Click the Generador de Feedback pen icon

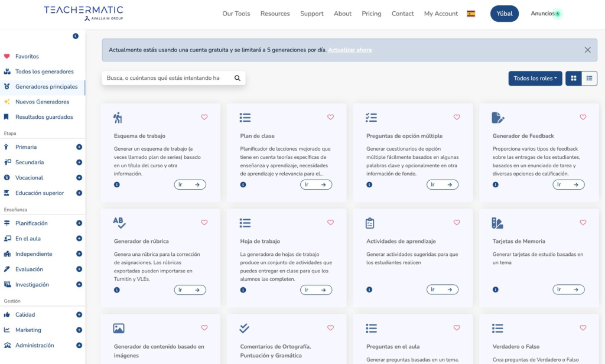pos(497,118)
